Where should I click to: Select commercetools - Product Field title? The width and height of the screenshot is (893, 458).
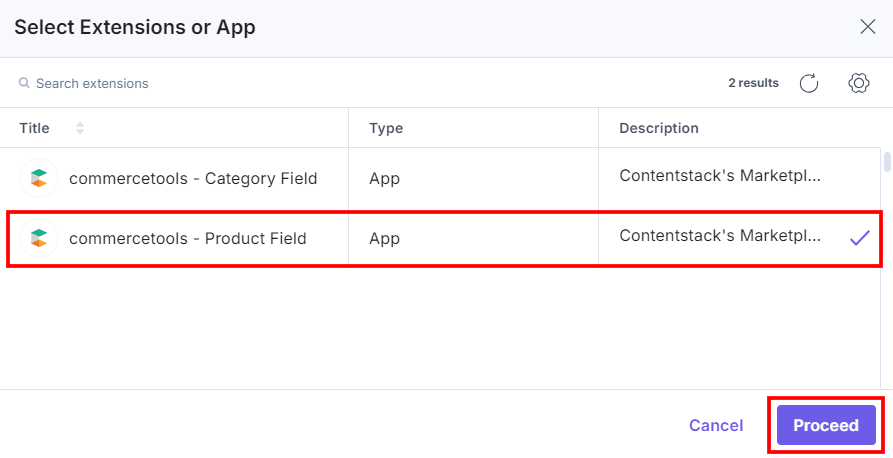click(187, 238)
